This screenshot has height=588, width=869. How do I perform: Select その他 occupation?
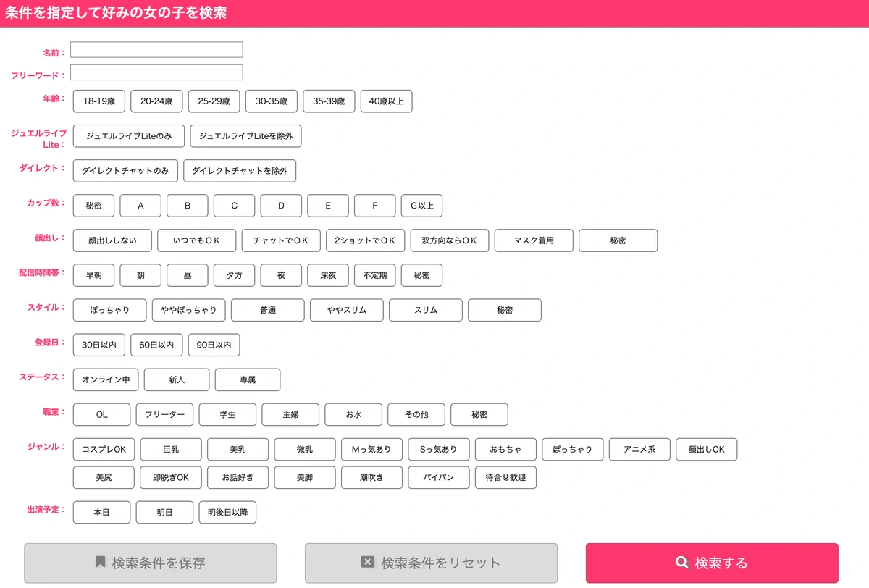coord(416,414)
